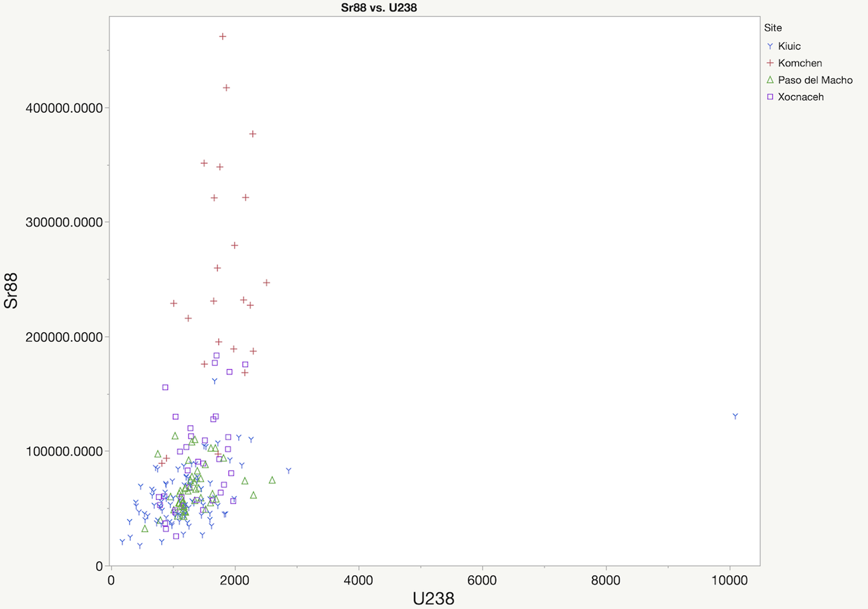Click the U238 x-axis label
Image resolution: width=868 pixels, height=609 pixels.
point(433,598)
